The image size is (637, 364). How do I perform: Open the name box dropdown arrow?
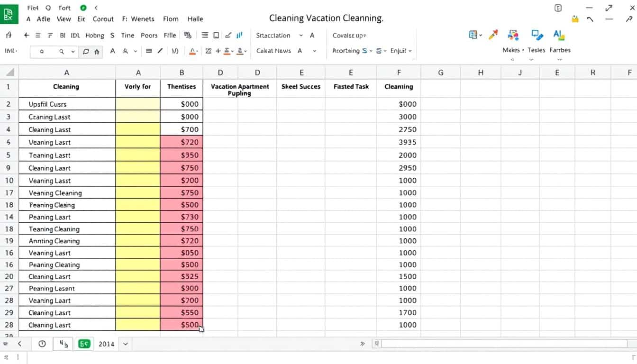coord(73,52)
